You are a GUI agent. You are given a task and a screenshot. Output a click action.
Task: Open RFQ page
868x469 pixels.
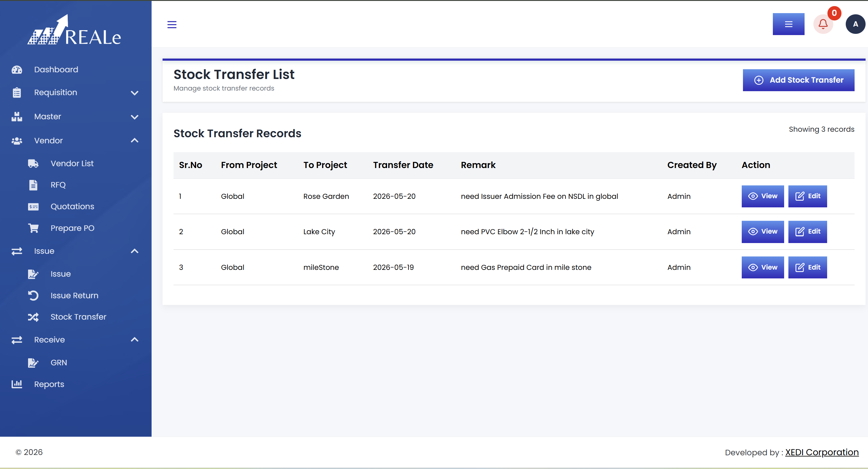[58, 185]
